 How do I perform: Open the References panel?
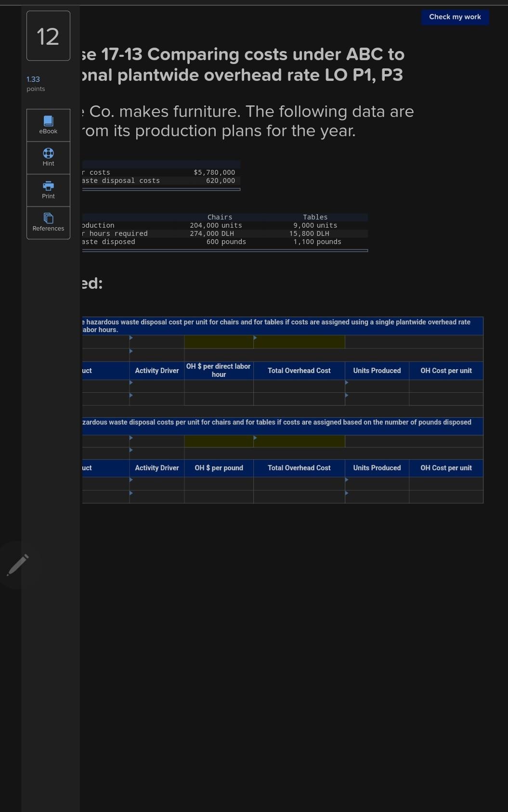click(48, 222)
